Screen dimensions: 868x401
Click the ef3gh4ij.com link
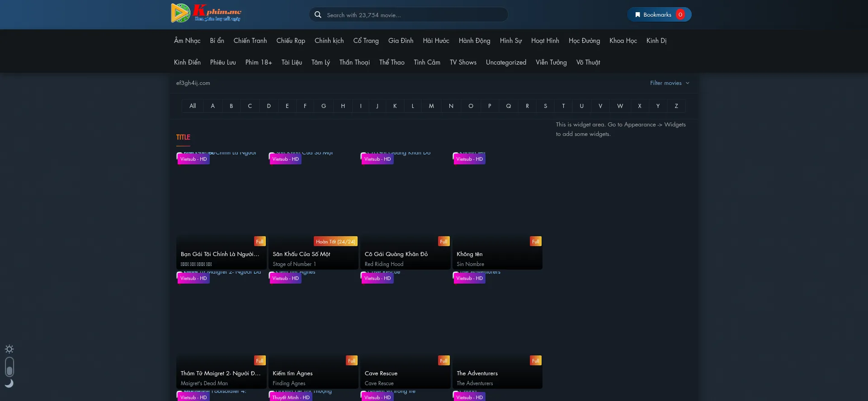[193, 83]
